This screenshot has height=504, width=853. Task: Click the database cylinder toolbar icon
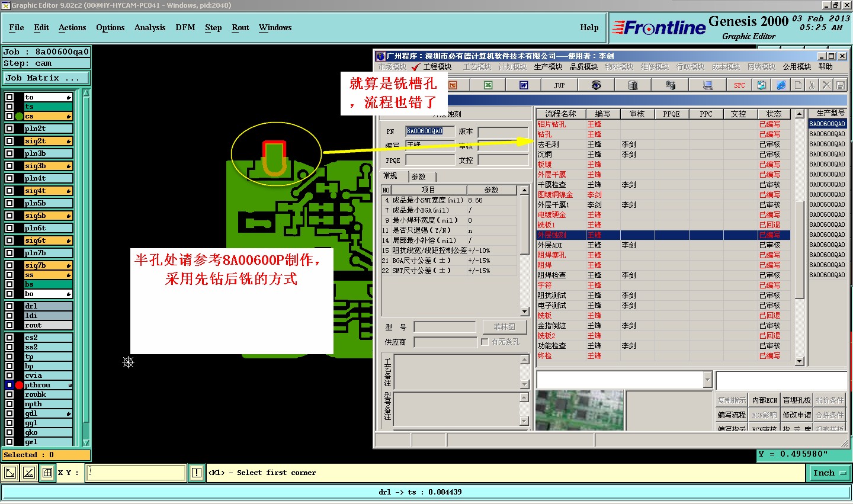633,85
